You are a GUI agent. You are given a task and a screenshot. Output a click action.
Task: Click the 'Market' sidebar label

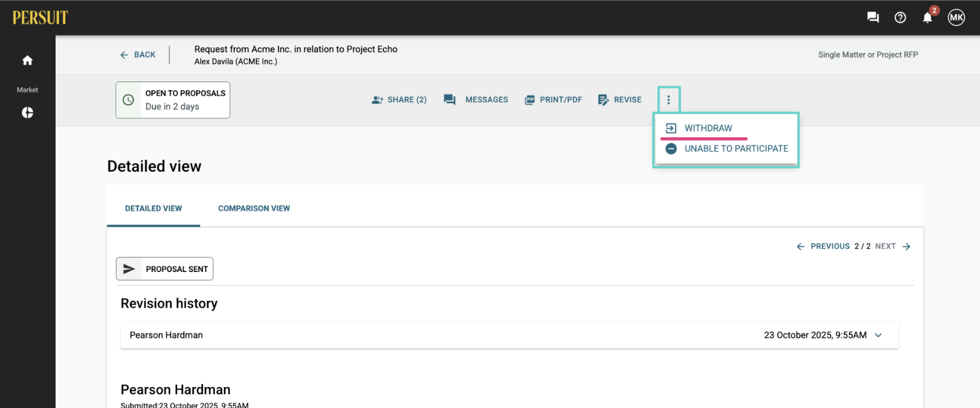[x=27, y=90]
